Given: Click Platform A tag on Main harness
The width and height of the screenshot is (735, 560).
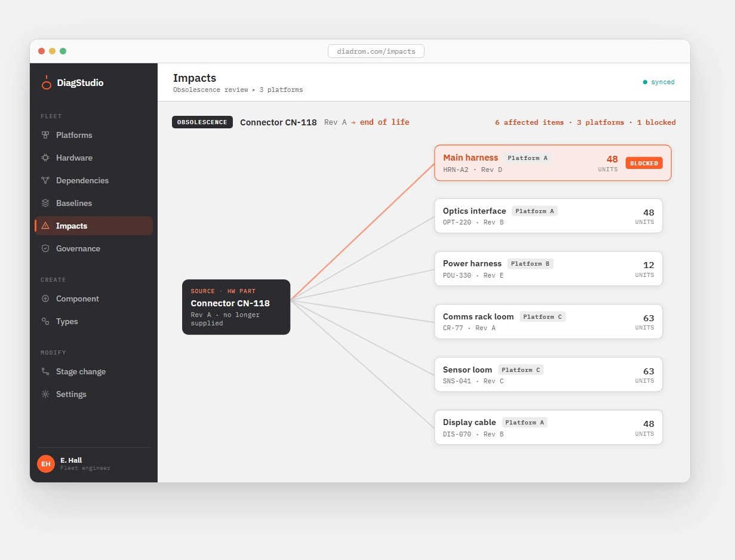Looking at the screenshot, I should [x=527, y=158].
